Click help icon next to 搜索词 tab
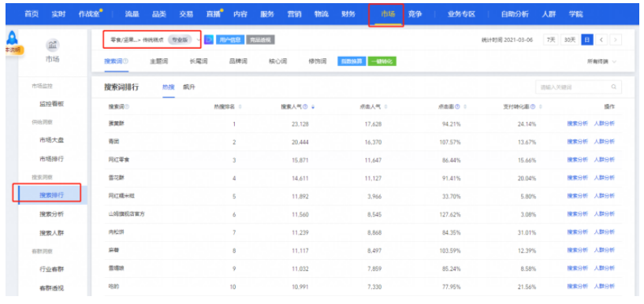 (x=126, y=61)
